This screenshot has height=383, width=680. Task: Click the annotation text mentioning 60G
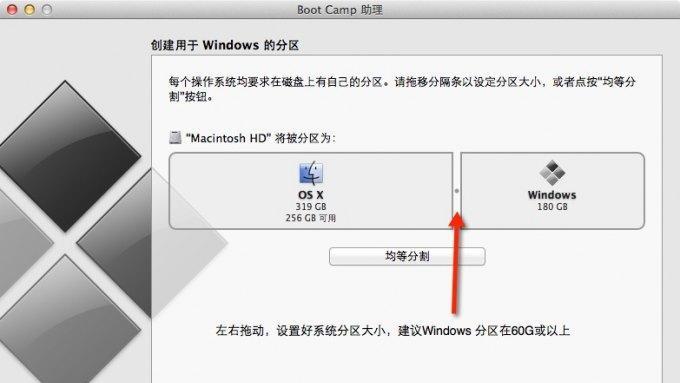392,331
